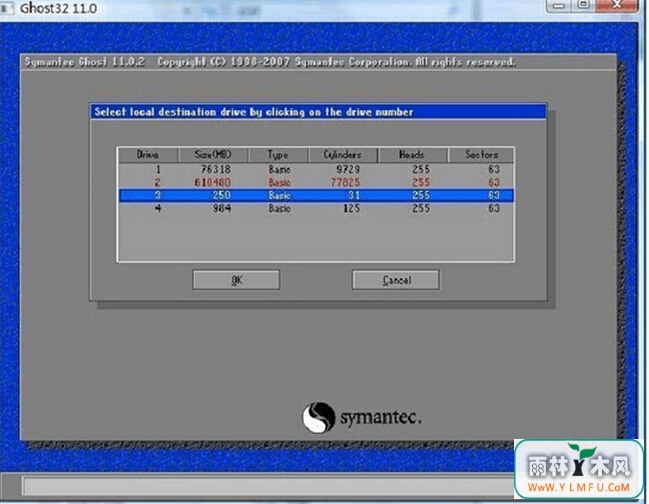Click Basic type in drive 1 row
The image size is (649, 504).
279,169
